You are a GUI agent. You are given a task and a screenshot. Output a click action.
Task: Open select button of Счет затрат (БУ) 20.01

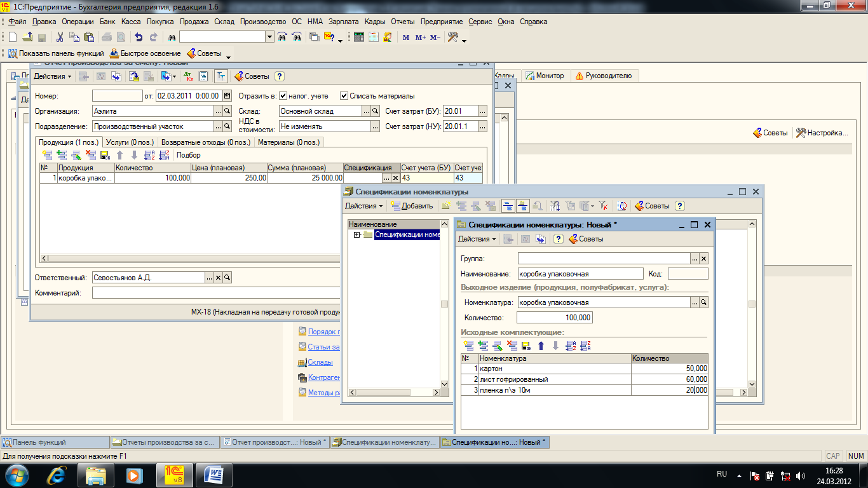[x=483, y=111]
